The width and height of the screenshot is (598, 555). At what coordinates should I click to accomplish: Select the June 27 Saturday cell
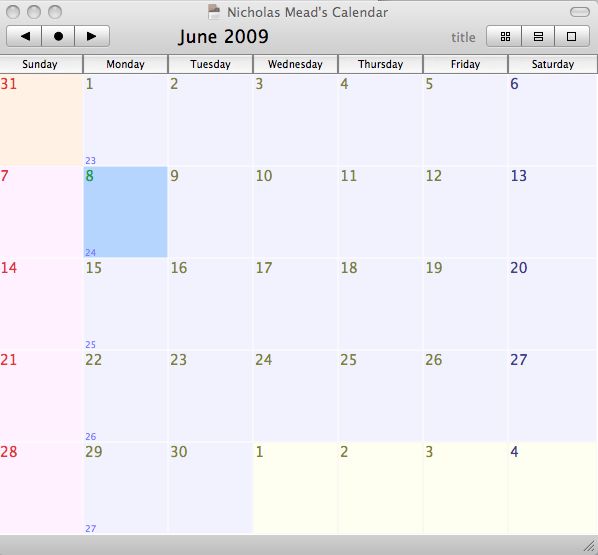point(553,396)
